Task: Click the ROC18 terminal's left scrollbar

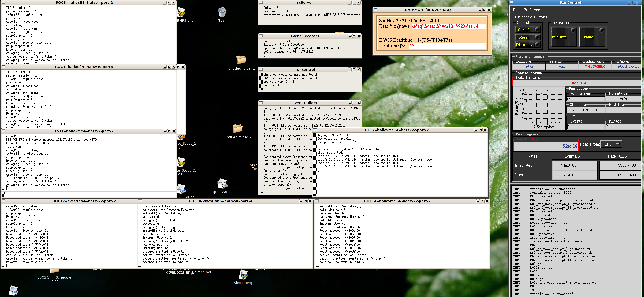Action: tap(140, 235)
